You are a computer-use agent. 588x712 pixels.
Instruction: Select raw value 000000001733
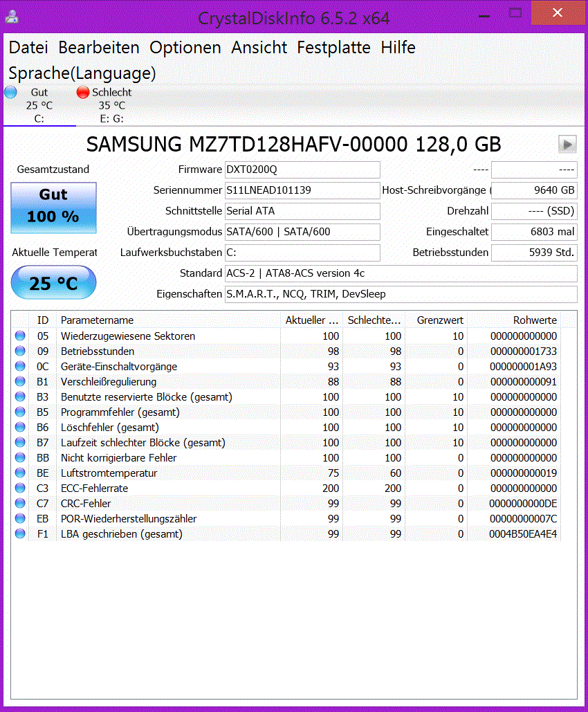(x=524, y=352)
